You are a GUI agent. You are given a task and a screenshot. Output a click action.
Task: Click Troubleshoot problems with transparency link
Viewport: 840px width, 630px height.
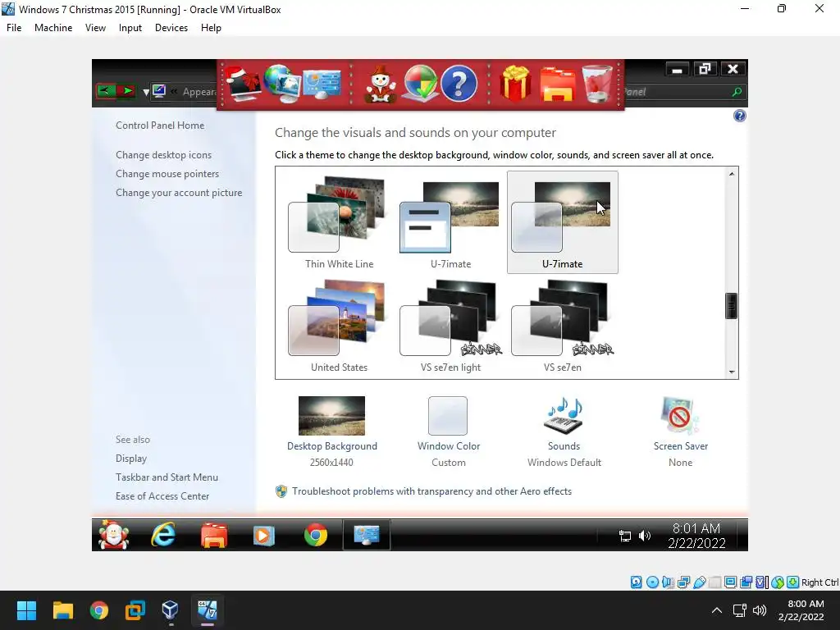[431, 491]
